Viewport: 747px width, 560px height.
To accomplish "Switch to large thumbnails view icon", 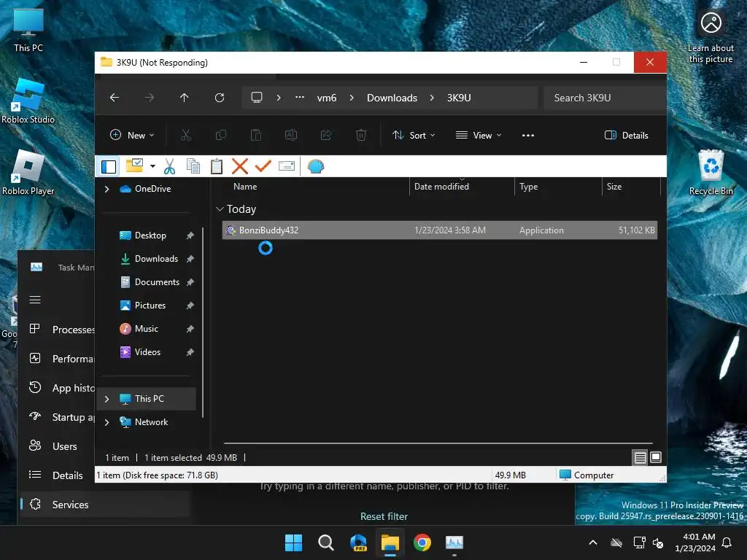I will coord(656,457).
